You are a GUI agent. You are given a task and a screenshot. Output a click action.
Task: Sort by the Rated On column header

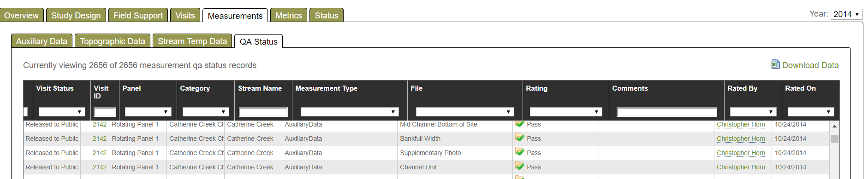tap(800, 88)
